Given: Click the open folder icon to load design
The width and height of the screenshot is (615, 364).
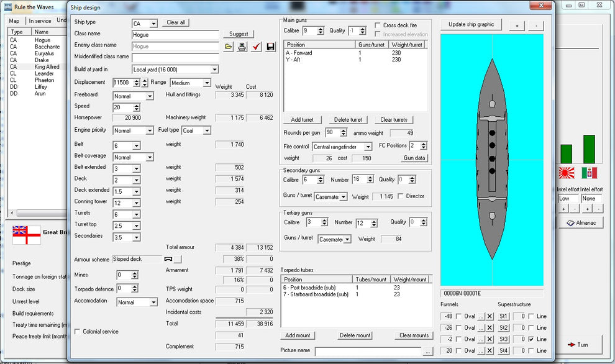Looking at the screenshot, I should click(x=229, y=47).
